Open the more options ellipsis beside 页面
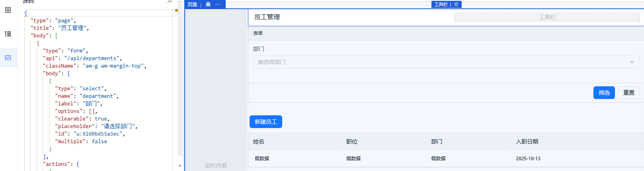 [218, 4]
